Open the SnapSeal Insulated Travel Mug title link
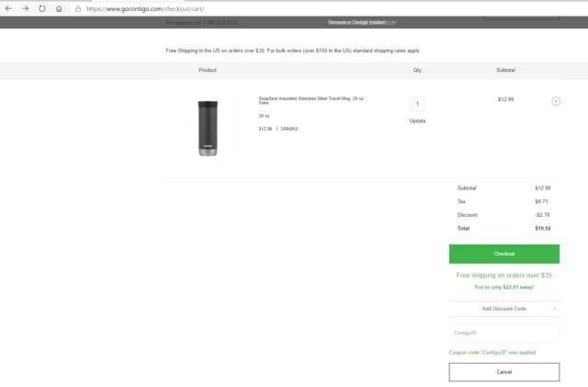Screen dimensions: 588x387 (312, 100)
